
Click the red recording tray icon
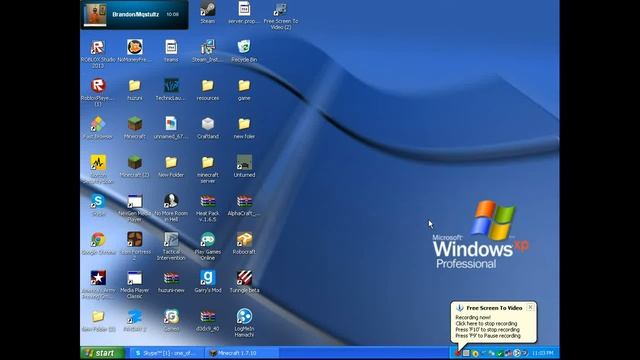[458, 353]
